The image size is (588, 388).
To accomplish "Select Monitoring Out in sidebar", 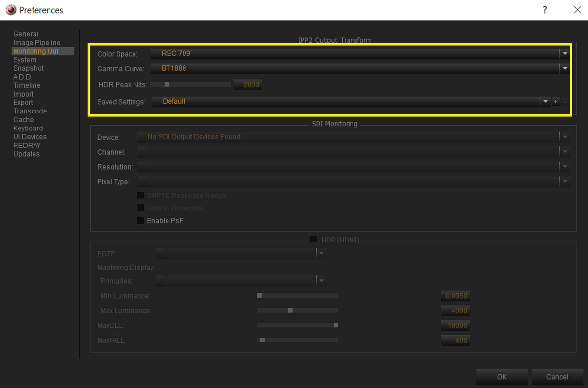I will 43,51.
